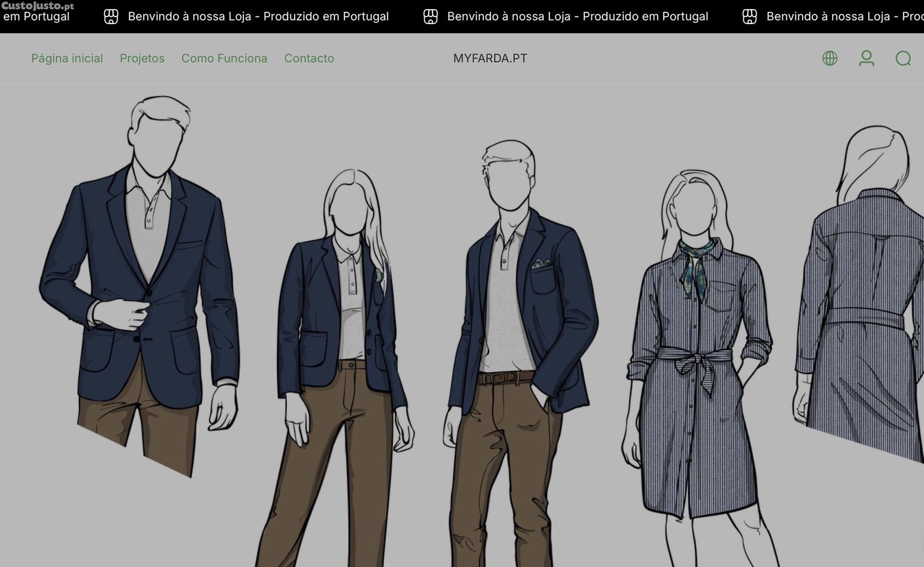This screenshot has height=567, width=924.
Task: Click the leftmost store icon in announcement bar
Action: [111, 17]
